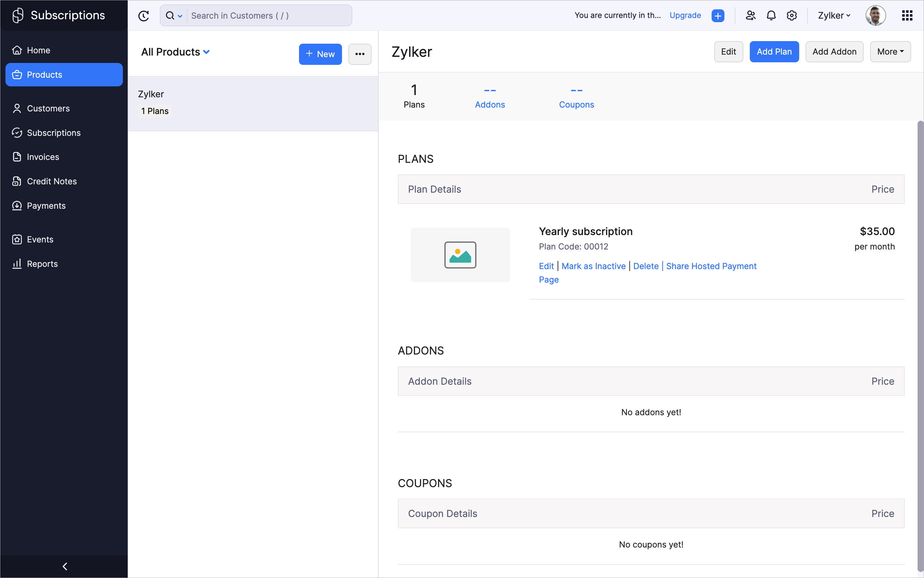Select the Plans count tab
Viewport: 924px width, 578px height.
pyautogui.click(x=414, y=97)
